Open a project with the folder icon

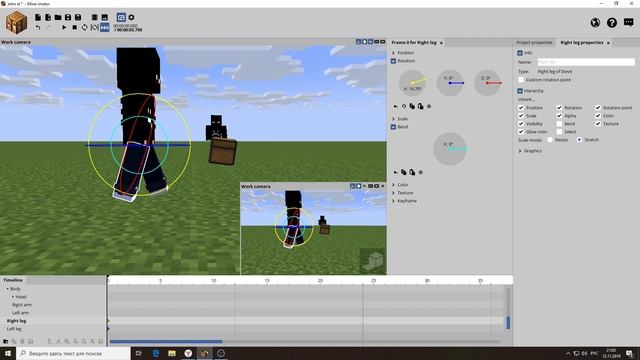click(58, 17)
